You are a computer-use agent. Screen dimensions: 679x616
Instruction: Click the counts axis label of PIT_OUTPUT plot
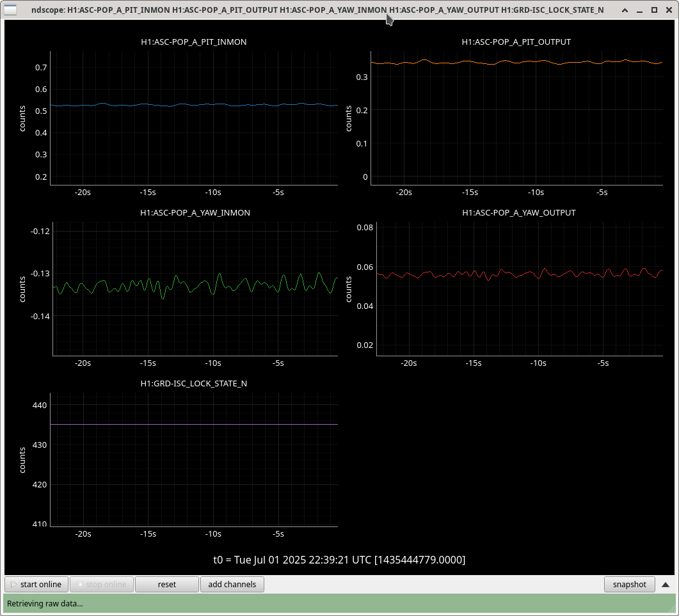(349, 118)
